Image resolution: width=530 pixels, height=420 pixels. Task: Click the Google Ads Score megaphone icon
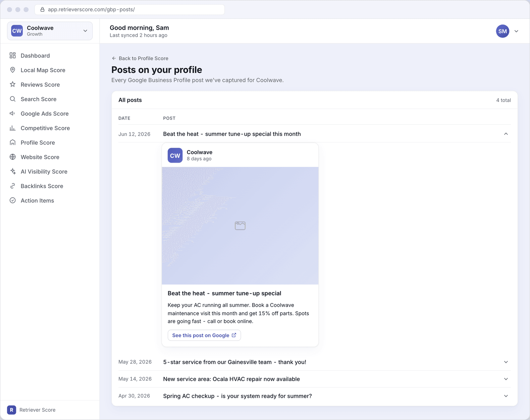13,113
